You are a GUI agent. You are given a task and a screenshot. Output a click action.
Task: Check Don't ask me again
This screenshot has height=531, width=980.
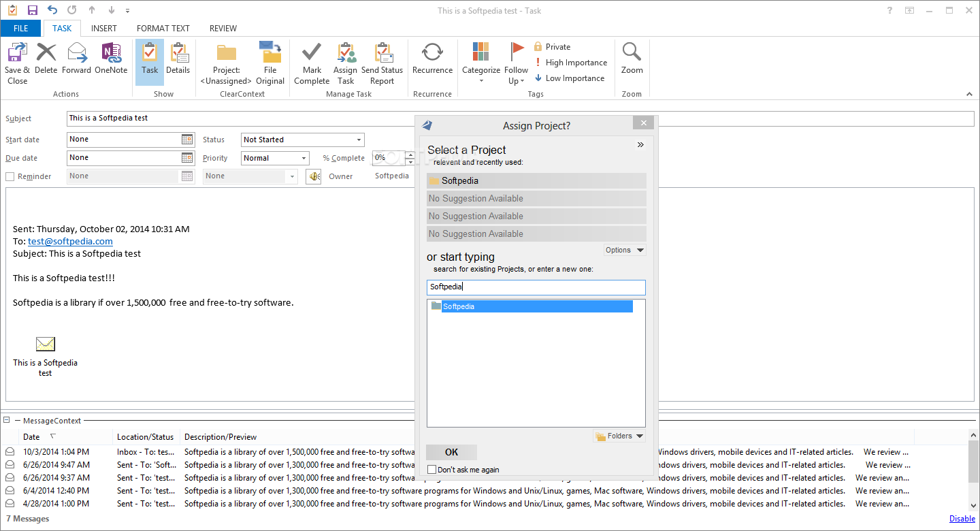point(431,470)
